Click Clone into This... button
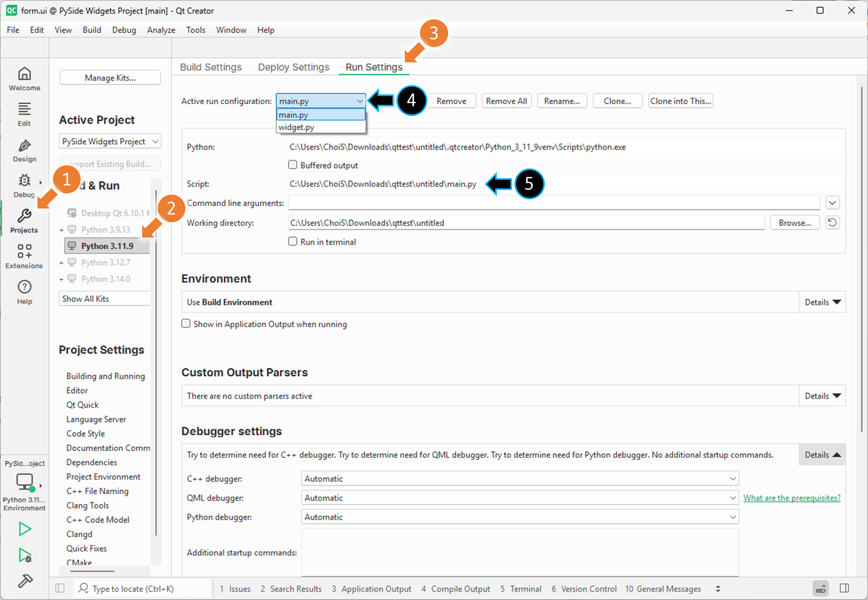The height and width of the screenshot is (600, 868). [x=681, y=101]
